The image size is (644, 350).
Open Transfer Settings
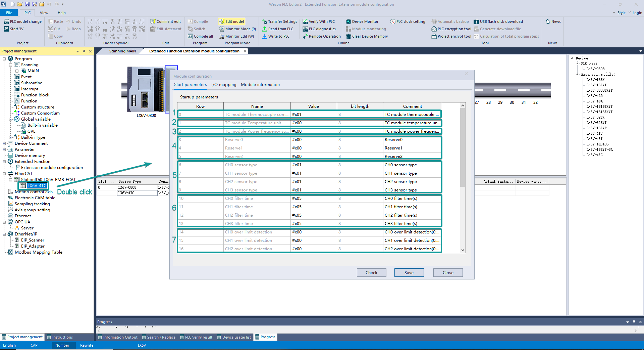[x=280, y=21]
